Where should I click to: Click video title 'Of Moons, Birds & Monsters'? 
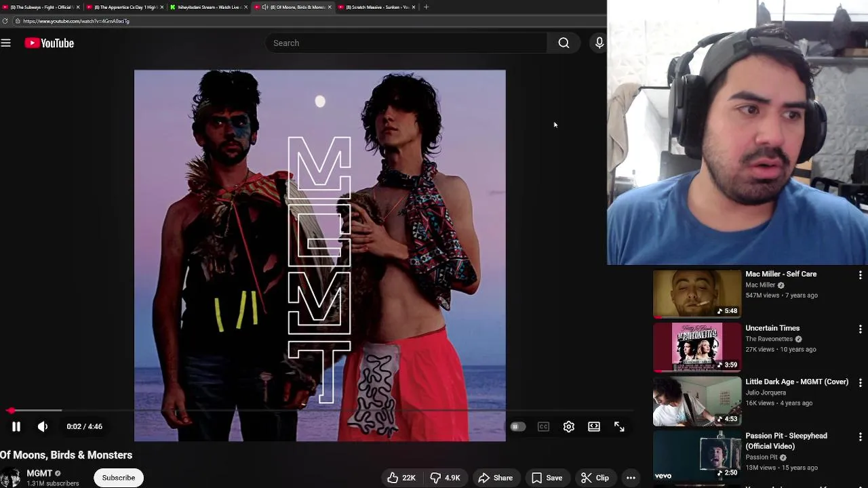click(66, 455)
